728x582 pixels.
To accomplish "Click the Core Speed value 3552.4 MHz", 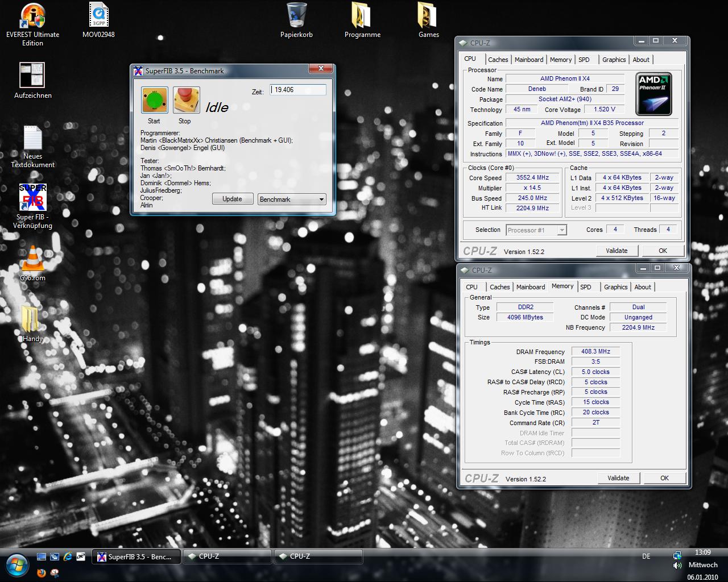I will pyautogui.click(x=533, y=177).
